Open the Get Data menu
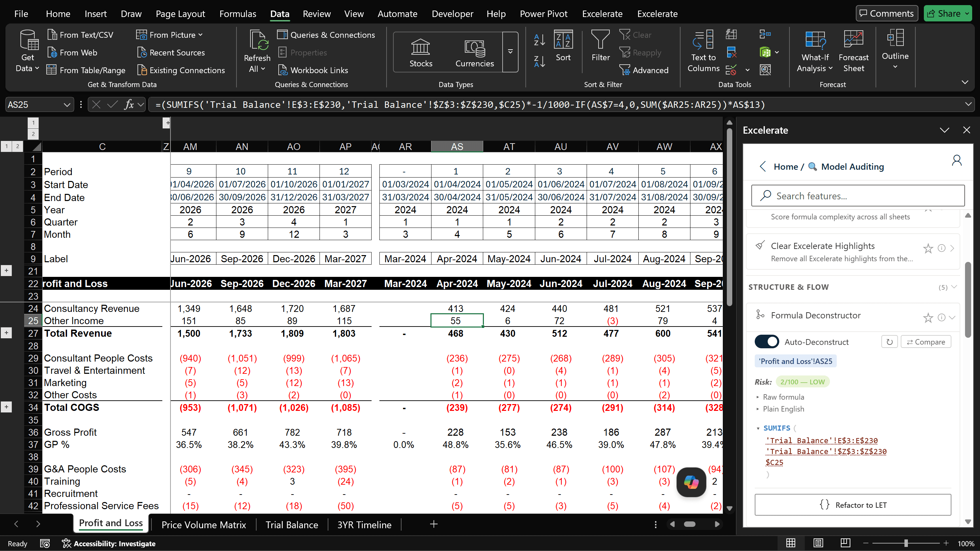The image size is (980, 551). coord(27,51)
